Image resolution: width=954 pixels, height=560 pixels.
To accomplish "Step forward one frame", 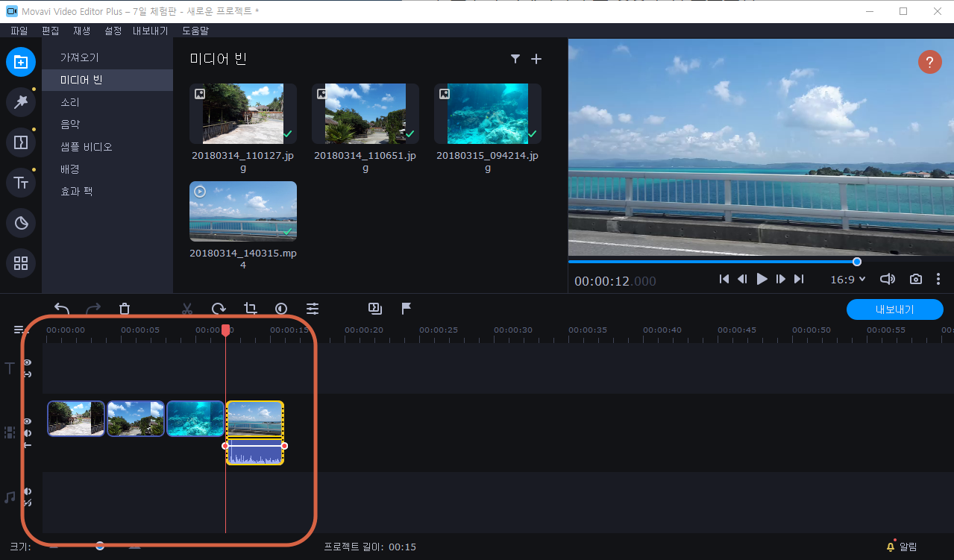I will 781,279.
